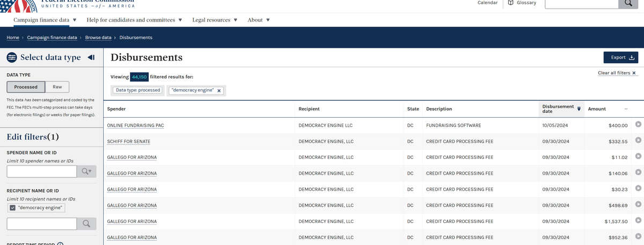Expand details for SCHIFF FOR SENATE row

point(638,141)
